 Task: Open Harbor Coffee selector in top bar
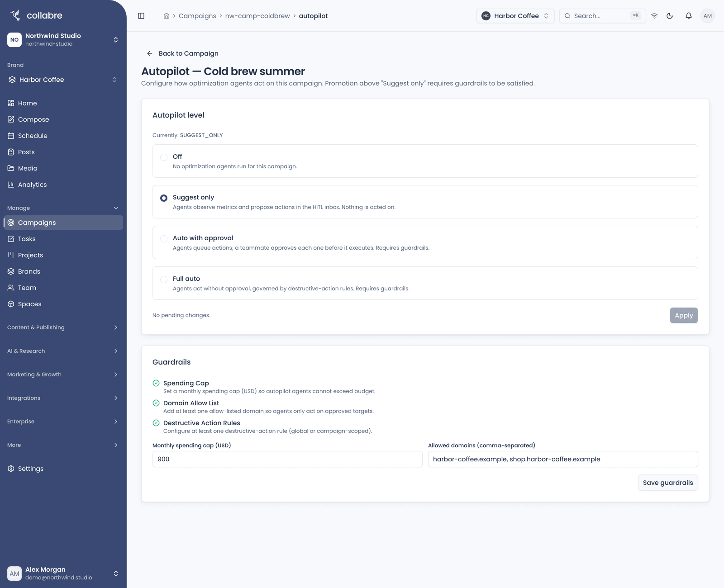click(515, 16)
